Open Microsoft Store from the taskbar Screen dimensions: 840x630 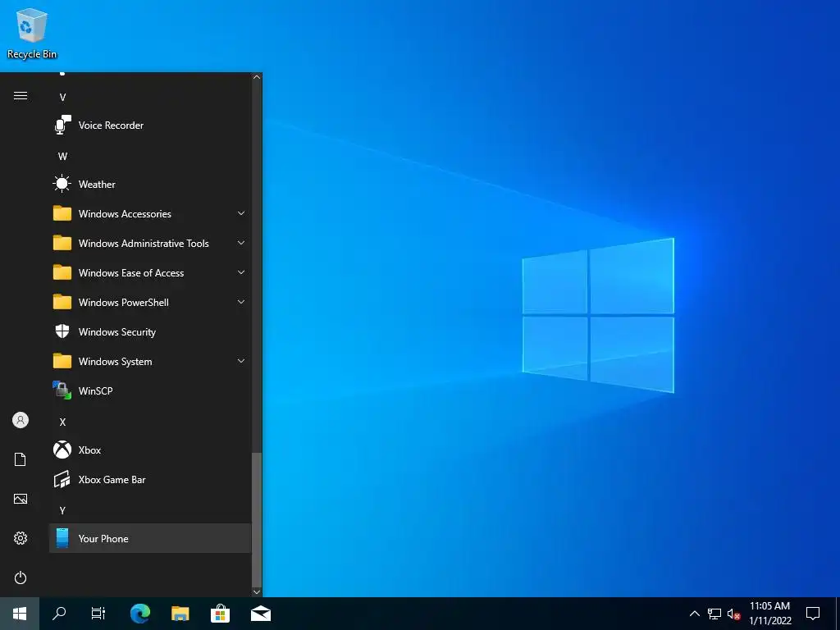[x=220, y=614]
